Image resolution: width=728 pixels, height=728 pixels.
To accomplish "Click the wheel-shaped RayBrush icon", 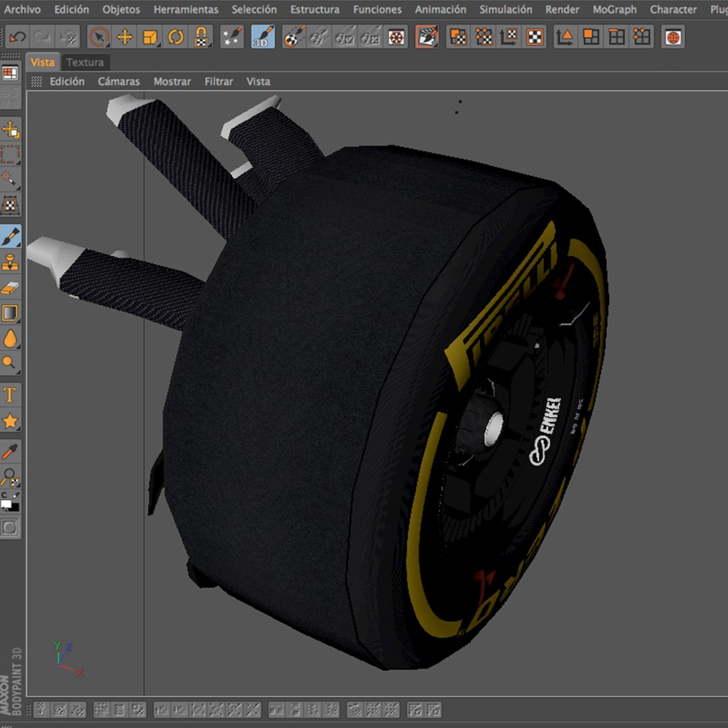I will [x=396, y=36].
